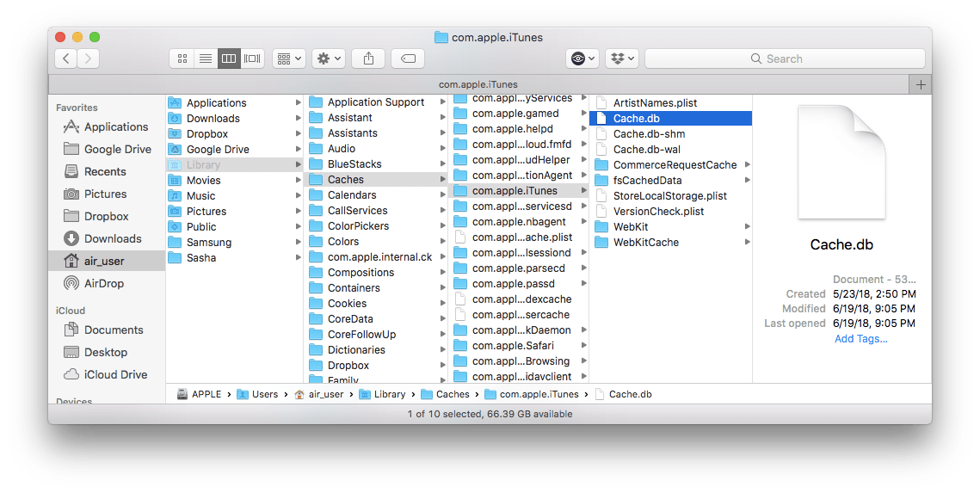
Task: Go back with the left arrow button
Action: click(x=66, y=59)
